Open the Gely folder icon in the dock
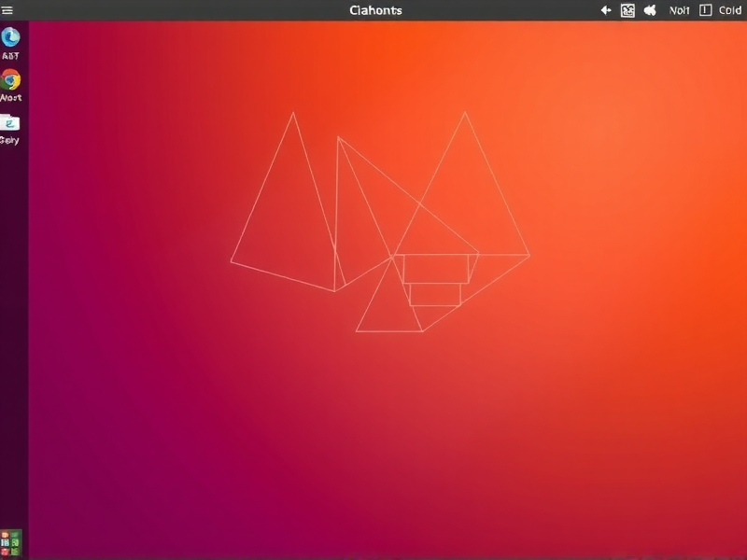Screen dimensions: 747x560 [10, 123]
